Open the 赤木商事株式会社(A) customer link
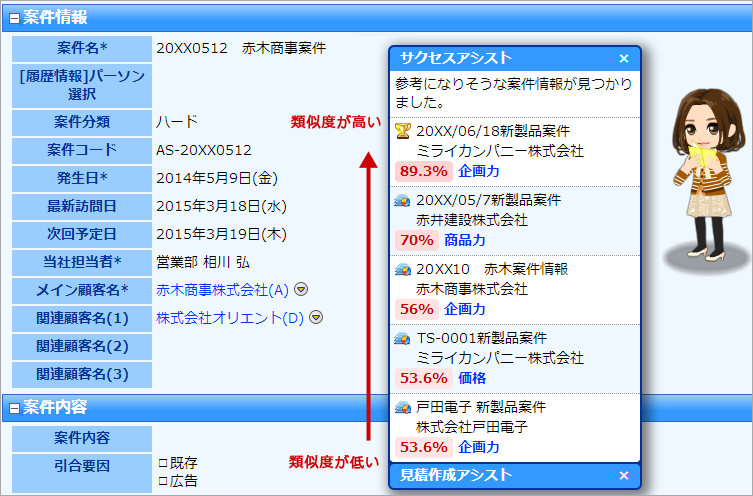 tap(222, 290)
